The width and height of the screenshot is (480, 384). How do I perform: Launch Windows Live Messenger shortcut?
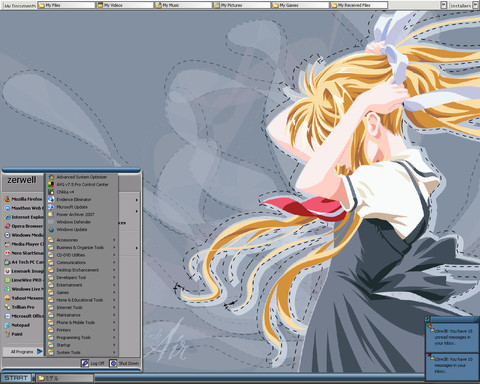[23, 289]
